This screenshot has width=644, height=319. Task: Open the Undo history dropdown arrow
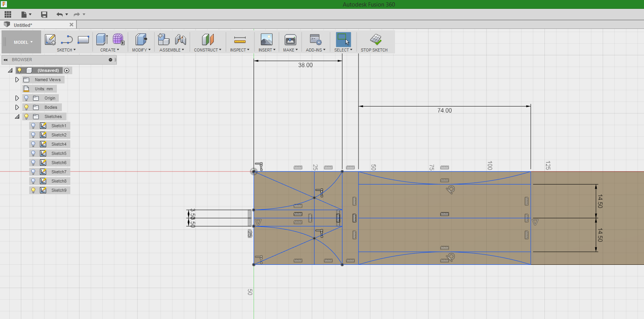click(67, 15)
